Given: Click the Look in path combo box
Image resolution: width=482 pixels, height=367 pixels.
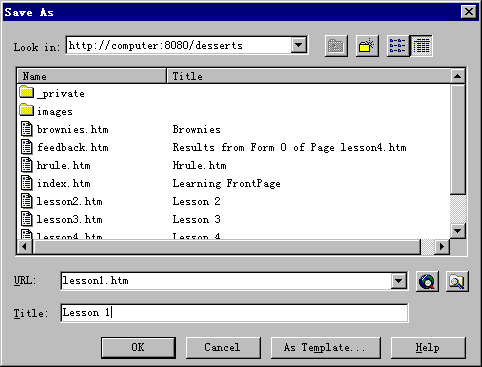Looking at the screenshot, I should click(x=187, y=45).
